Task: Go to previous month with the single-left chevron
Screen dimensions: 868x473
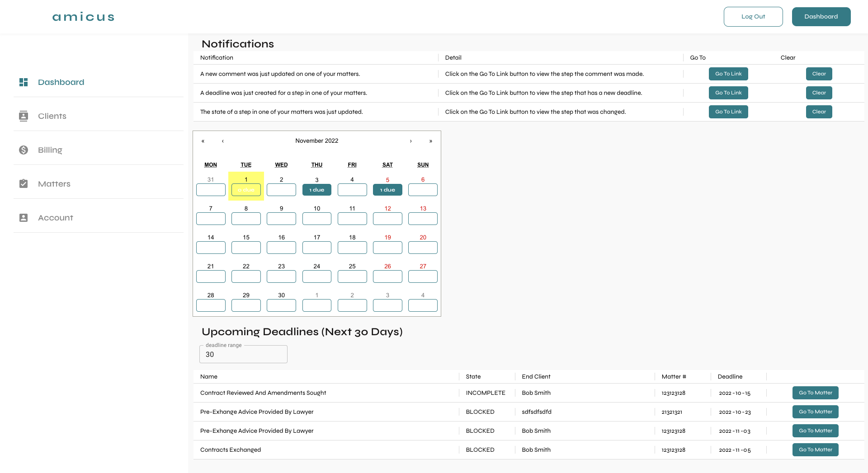Action: click(223, 140)
